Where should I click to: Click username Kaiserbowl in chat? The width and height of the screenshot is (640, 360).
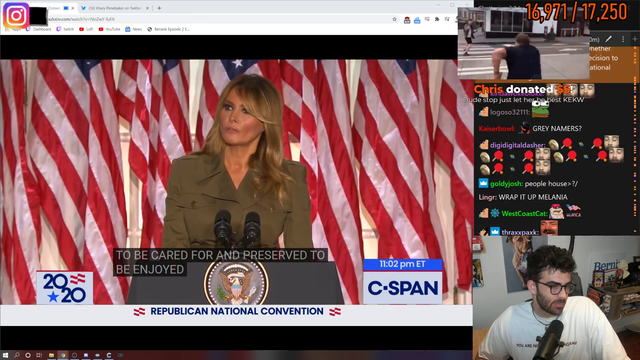pyautogui.click(x=497, y=129)
